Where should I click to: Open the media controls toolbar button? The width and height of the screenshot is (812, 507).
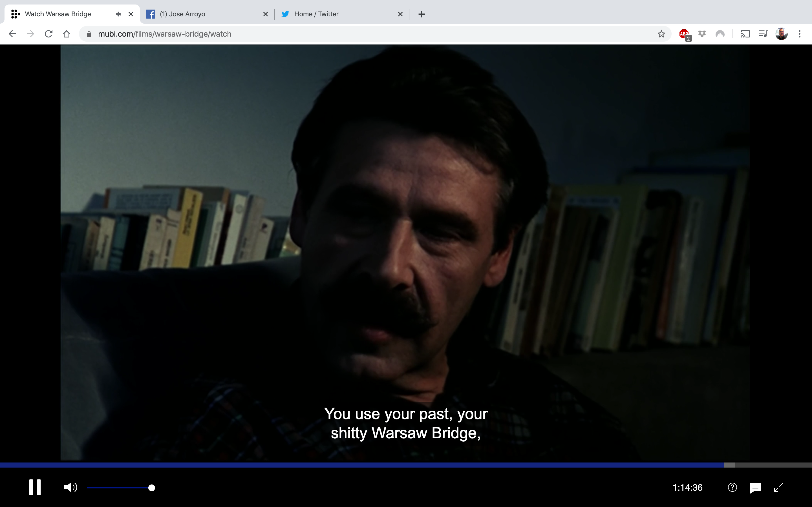[x=763, y=34]
